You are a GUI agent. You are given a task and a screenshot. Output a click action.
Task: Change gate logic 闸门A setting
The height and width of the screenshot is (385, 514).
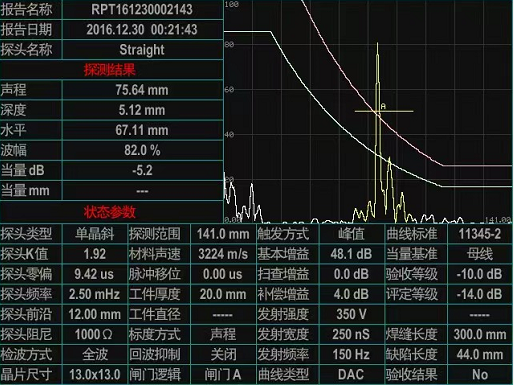pos(223,375)
